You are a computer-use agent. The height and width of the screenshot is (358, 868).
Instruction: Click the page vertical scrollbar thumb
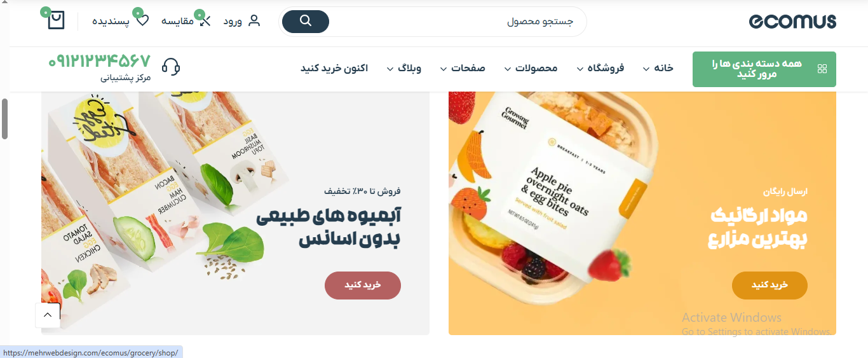(4, 118)
